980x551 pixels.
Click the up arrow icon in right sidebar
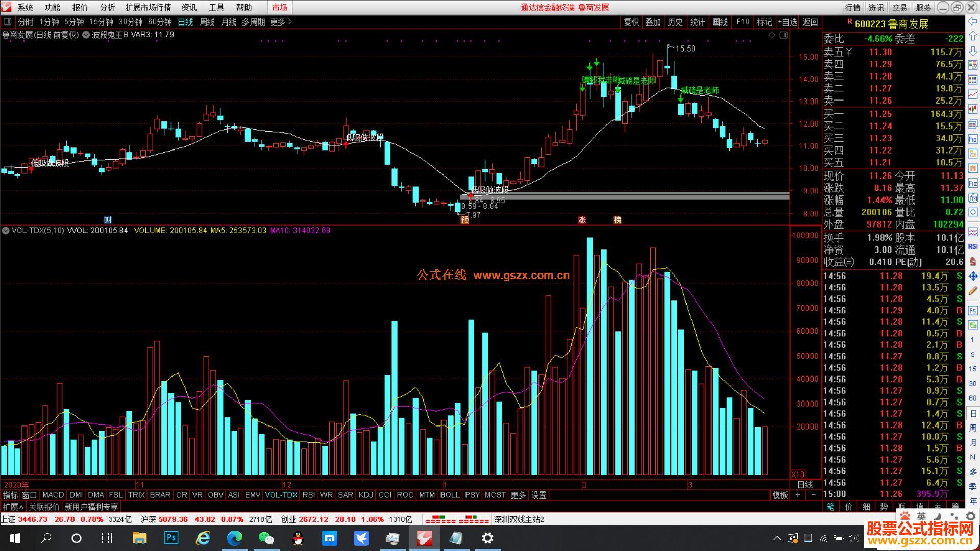(x=973, y=36)
